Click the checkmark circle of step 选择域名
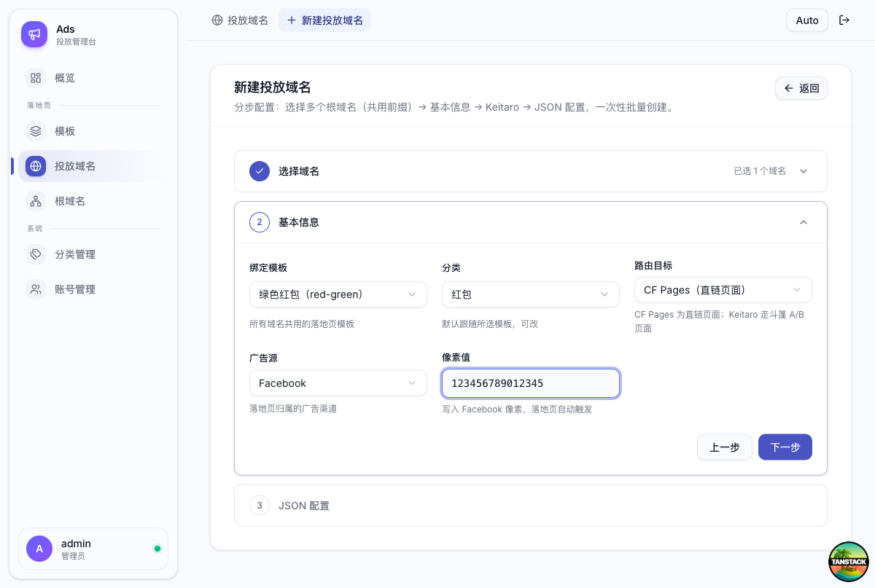 tap(260, 171)
